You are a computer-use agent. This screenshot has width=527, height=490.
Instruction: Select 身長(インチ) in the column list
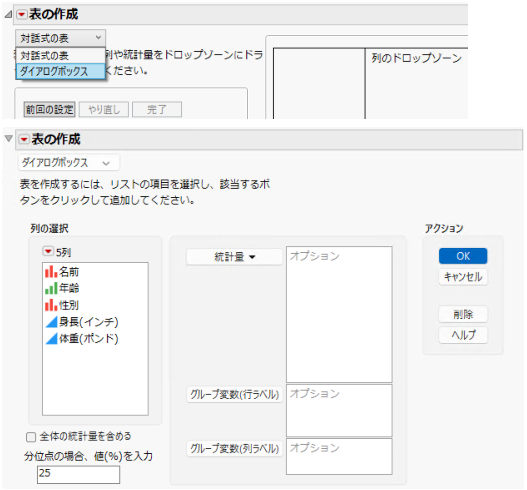(x=89, y=322)
